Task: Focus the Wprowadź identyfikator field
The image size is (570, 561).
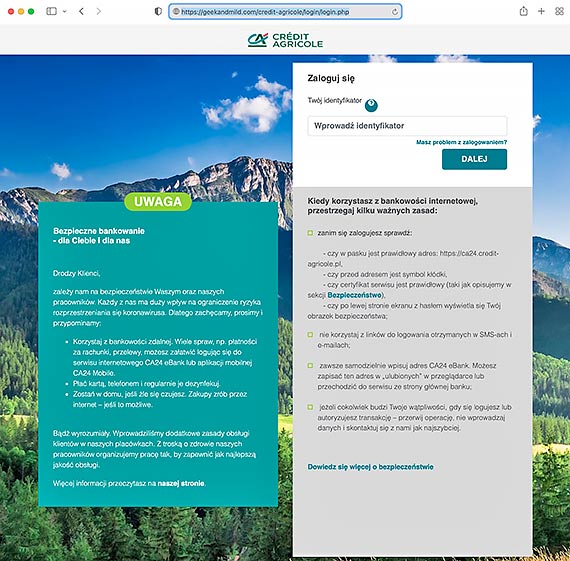Action: pos(407,126)
